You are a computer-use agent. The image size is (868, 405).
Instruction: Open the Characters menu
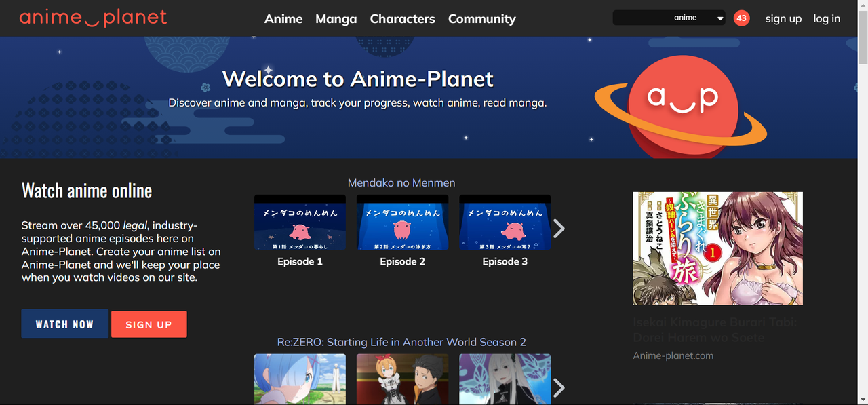403,19
